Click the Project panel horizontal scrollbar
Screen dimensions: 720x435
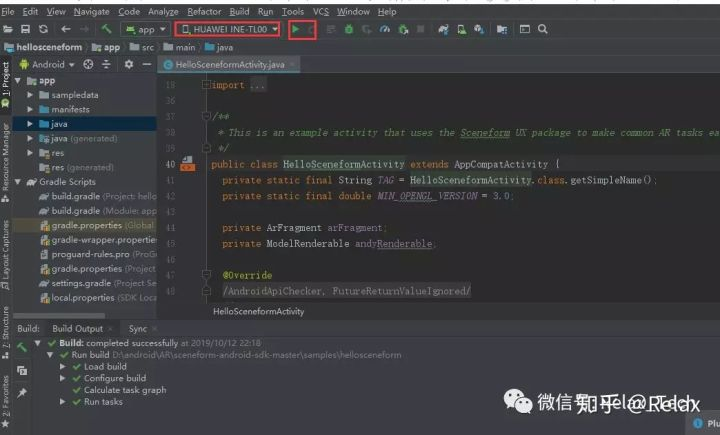coord(59,316)
